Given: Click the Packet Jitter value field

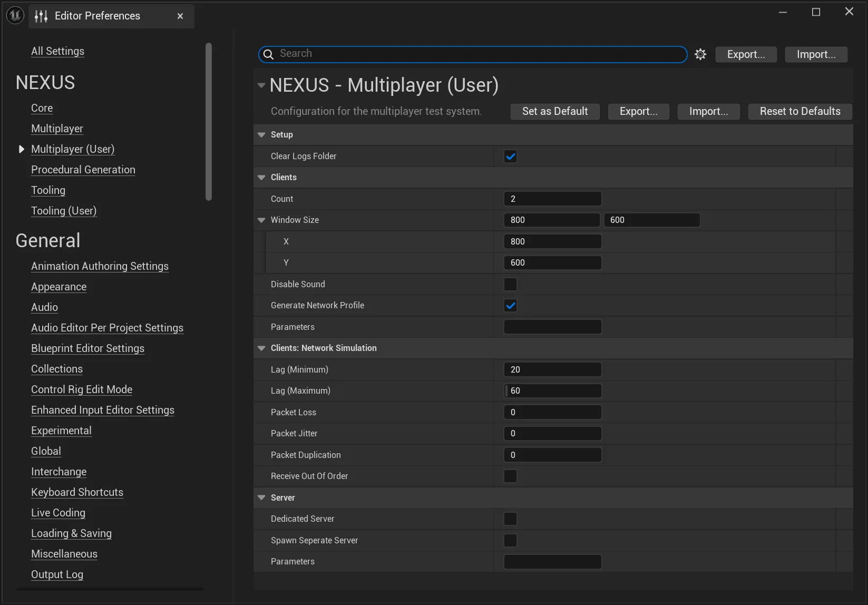Looking at the screenshot, I should [x=552, y=433].
